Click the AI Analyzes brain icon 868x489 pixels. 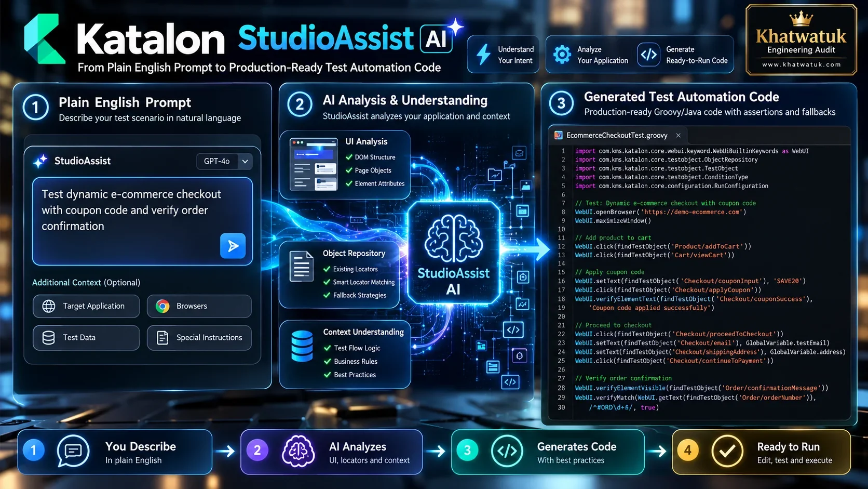pyautogui.click(x=298, y=451)
